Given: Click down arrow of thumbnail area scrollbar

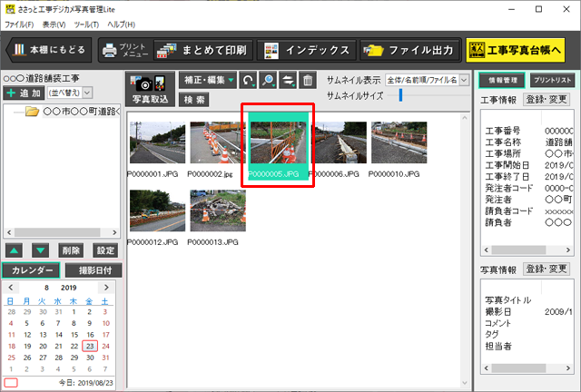Looking at the screenshot, I should [x=465, y=383].
